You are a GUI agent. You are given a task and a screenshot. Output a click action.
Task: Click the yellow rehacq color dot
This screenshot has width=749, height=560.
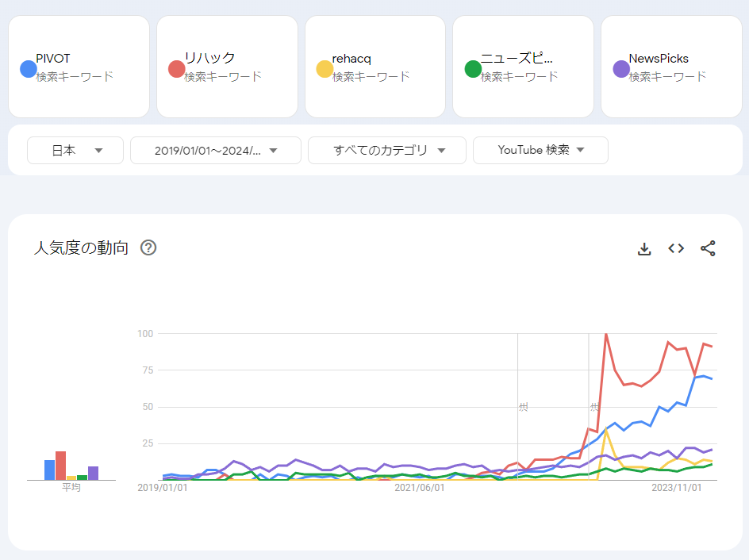325,69
